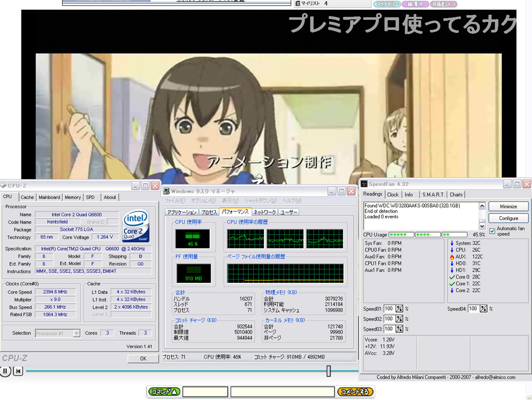Open the Charts tab in SpeedFan

(456, 194)
